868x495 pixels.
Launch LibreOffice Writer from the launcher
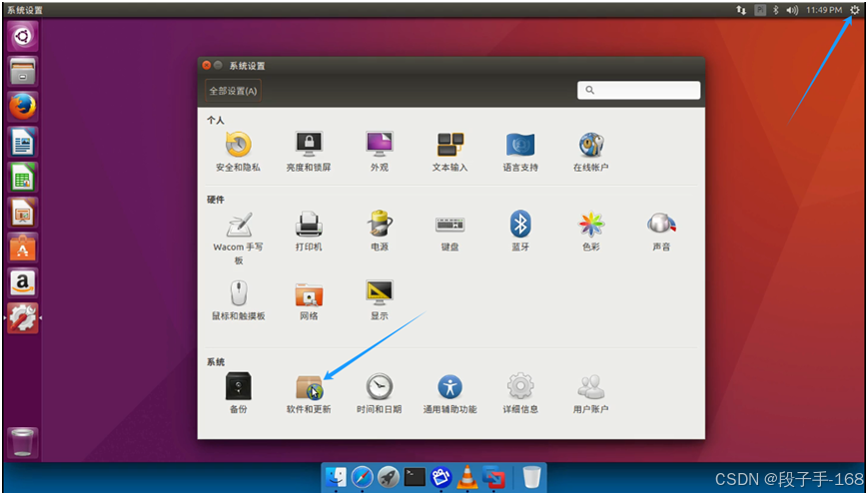tap(23, 142)
